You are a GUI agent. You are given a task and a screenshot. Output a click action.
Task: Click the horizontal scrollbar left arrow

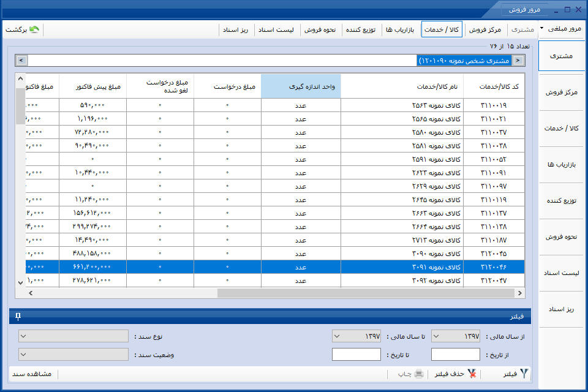point(31,293)
